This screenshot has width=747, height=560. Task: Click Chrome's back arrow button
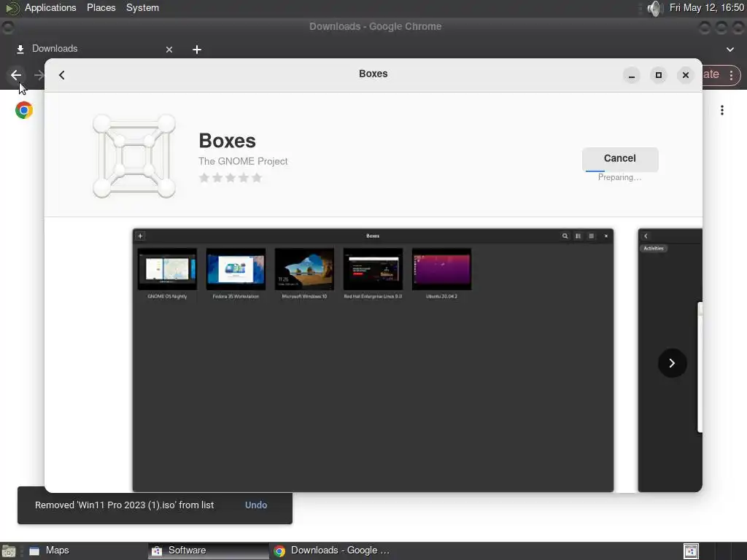tap(16, 75)
